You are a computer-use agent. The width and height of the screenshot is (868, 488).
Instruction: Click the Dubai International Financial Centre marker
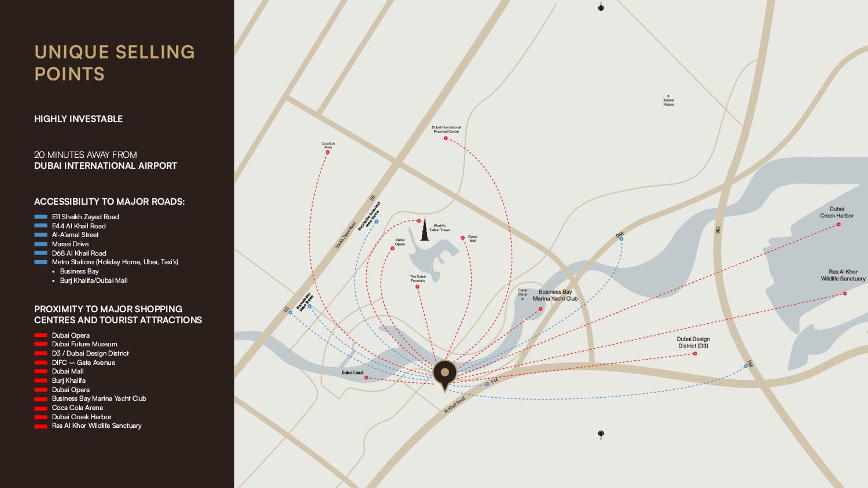point(446,138)
